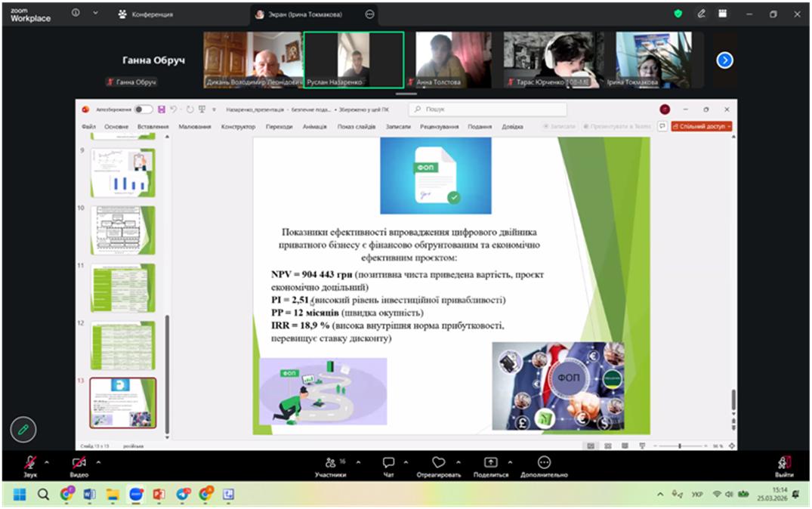Screen dimensions: 812x509
Task: Unmute microphone with the Звук button
Action: click(x=30, y=463)
